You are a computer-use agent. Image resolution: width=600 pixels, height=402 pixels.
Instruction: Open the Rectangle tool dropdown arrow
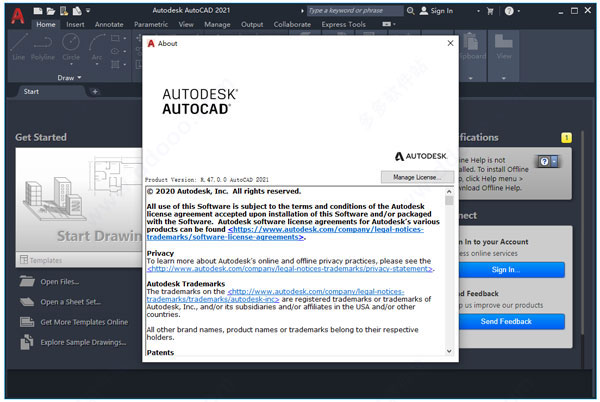click(125, 38)
